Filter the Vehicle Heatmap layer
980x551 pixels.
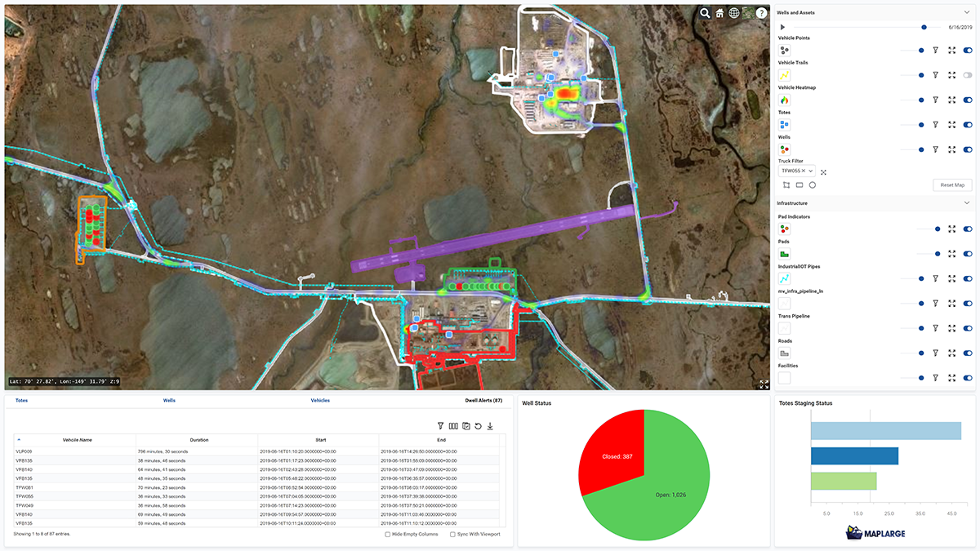(936, 100)
